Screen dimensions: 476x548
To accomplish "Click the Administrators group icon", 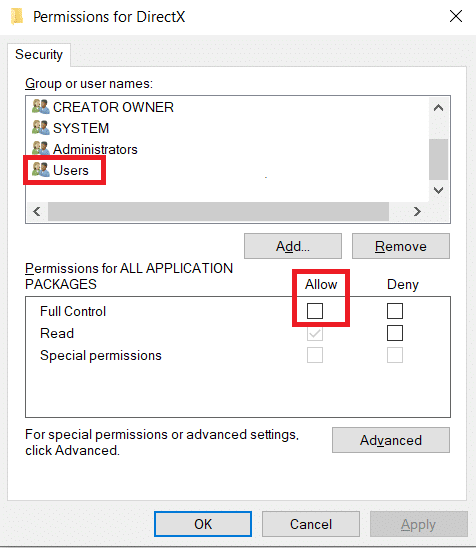I will coord(41,149).
